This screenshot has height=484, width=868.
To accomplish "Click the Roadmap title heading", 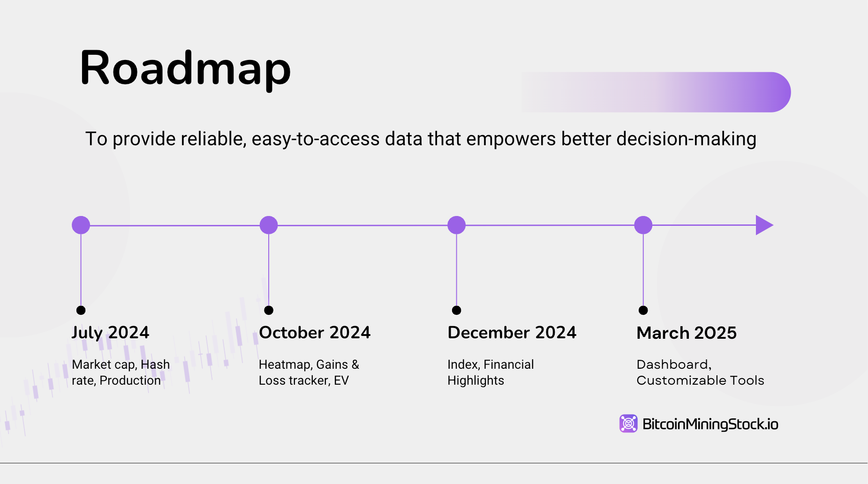I will (185, 68).
